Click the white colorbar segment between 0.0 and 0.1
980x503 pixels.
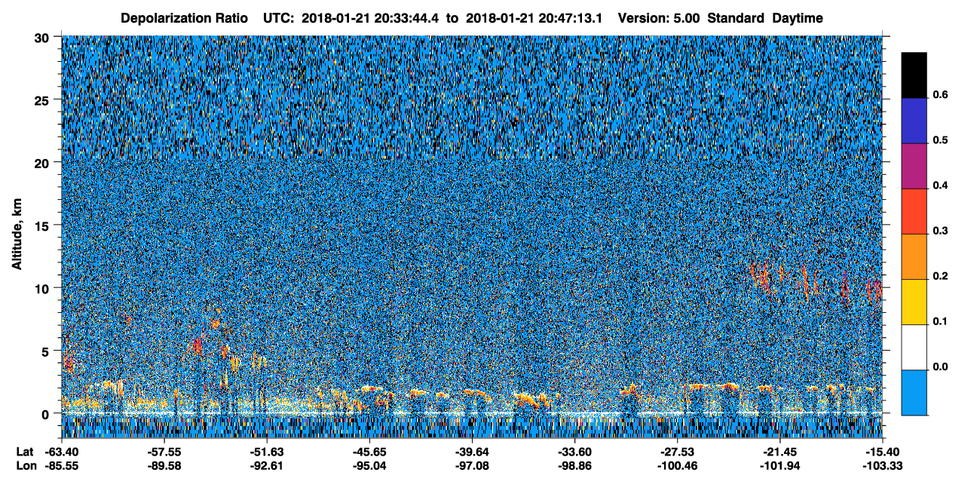pos(914,347)
